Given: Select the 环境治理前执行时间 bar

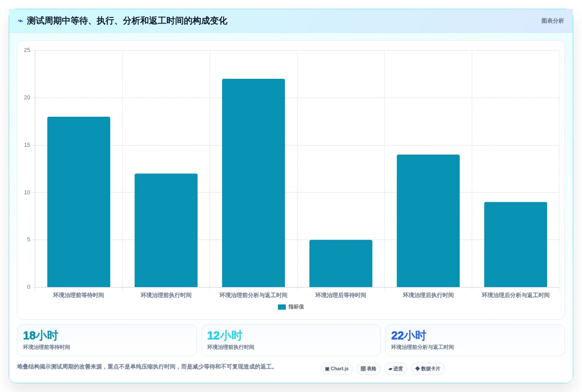Looking at the screenshot, I should click(x=166, y=230).
